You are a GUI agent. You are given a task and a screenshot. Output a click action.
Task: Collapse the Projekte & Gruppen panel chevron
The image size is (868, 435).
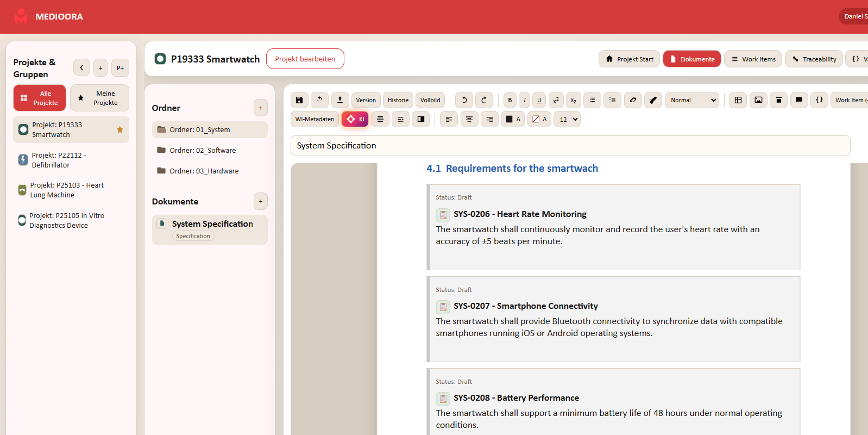point(81,68)
